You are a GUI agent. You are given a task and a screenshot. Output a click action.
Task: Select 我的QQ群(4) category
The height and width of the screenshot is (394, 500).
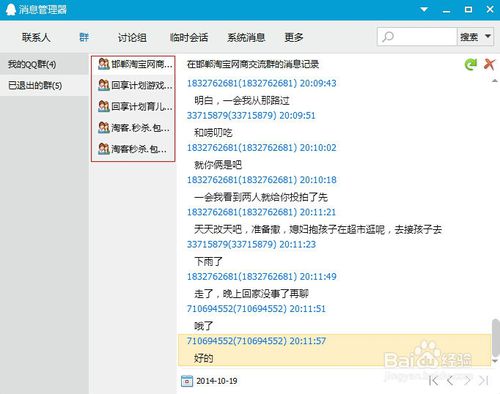[44, 64]
